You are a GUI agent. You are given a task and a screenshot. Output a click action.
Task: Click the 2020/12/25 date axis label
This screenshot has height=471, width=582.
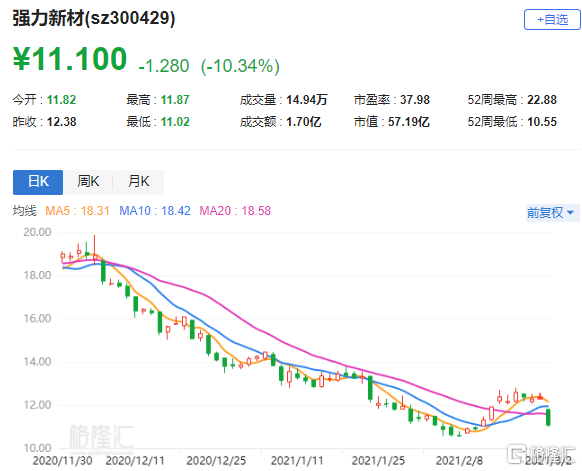click(x=216, y=461)
